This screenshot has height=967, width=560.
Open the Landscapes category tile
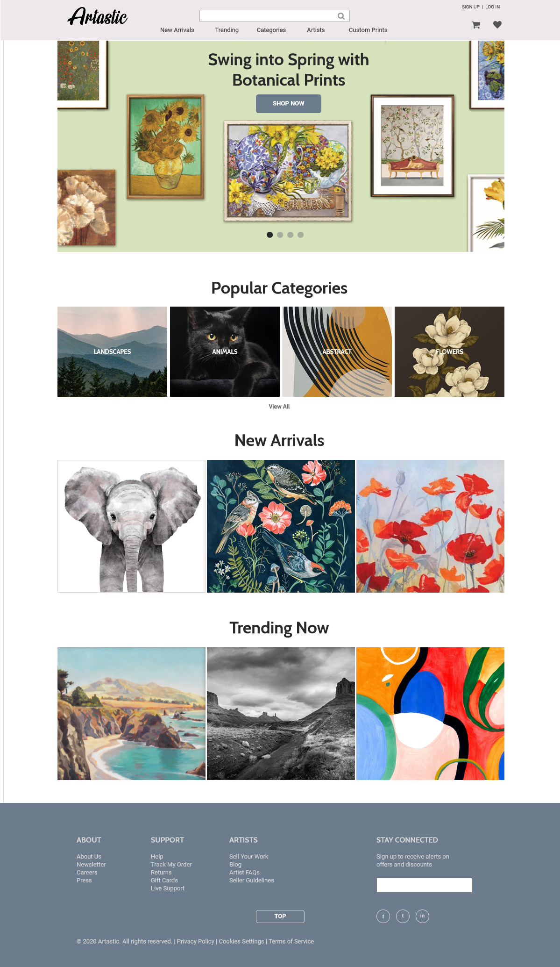coord(112,351)
